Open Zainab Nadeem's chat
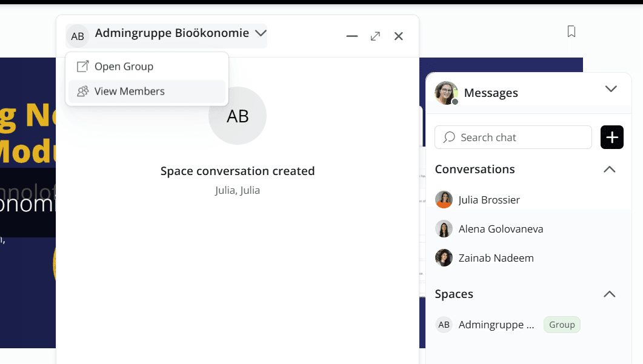The width and height of the screenshot is (643, 364). click(x=496, y=258)
